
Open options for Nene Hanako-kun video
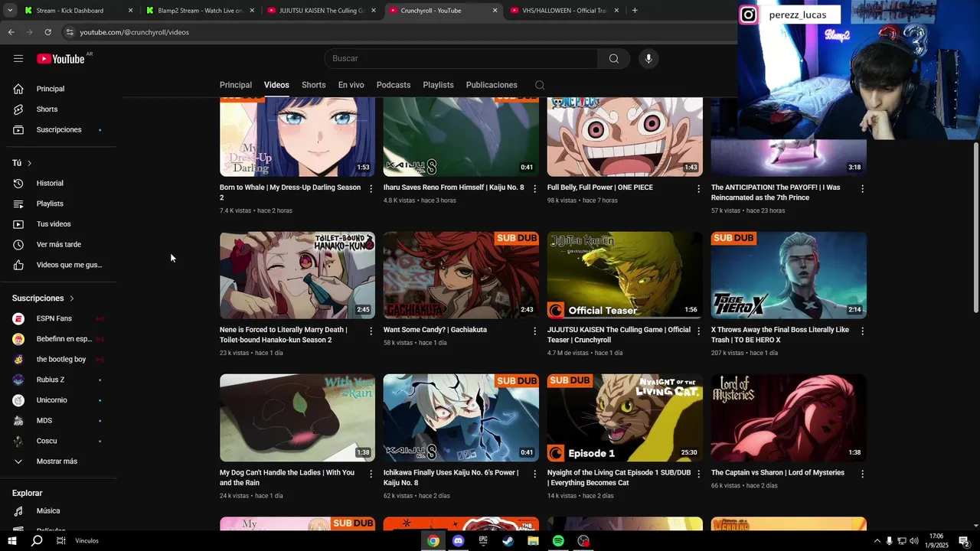(x=371, y=331)
